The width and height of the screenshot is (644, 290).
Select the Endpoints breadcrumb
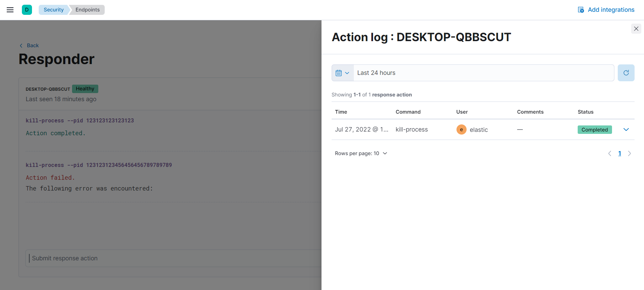pos(88,10)
